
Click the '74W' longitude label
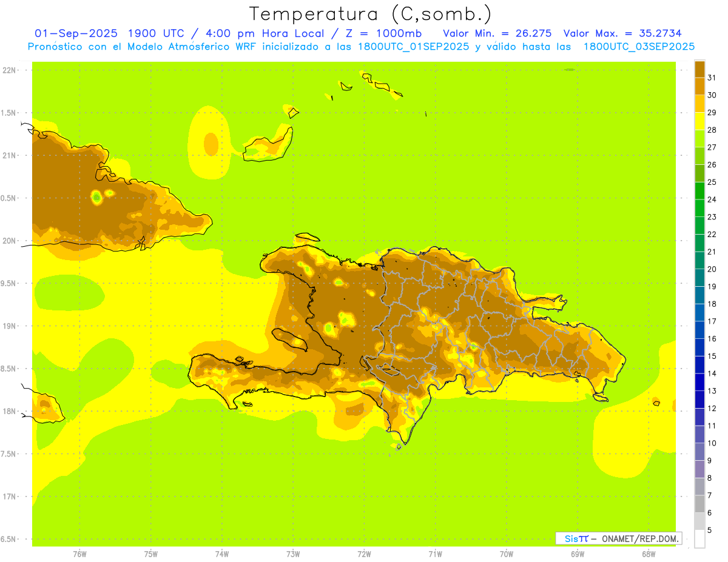(222, 554)
